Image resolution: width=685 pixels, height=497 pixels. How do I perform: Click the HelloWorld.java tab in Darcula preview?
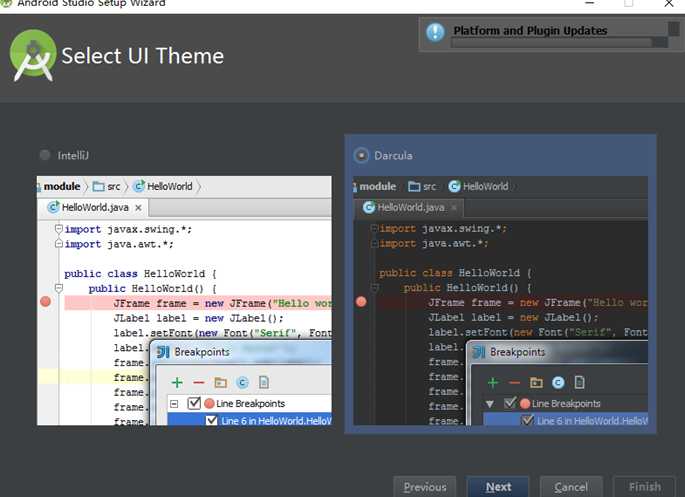[411, 207]
